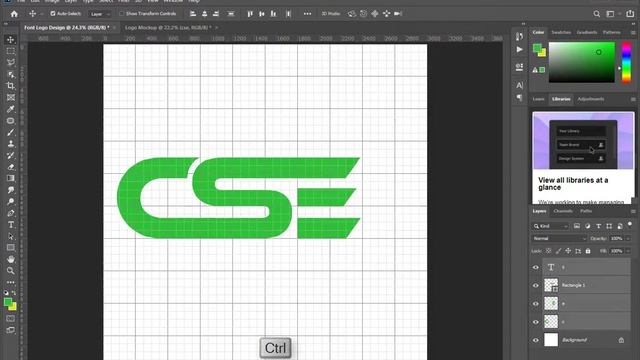640x360 pixels.
Task: Toggle visibility of the top text layer
Action: point(536,267)
